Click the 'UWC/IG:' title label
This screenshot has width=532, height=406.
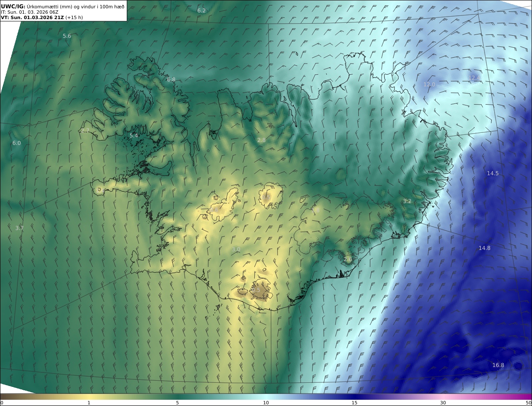(x=13, y=6)
